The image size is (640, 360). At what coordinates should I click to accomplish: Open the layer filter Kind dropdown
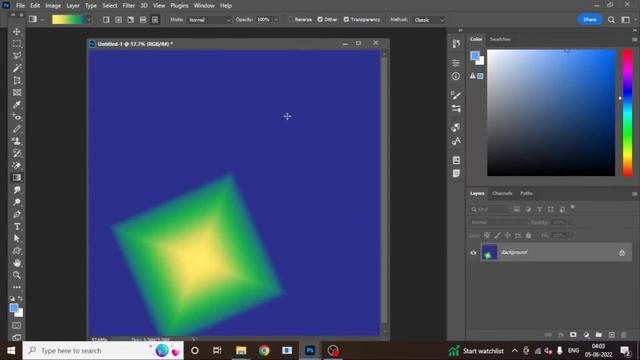(489, 209)
